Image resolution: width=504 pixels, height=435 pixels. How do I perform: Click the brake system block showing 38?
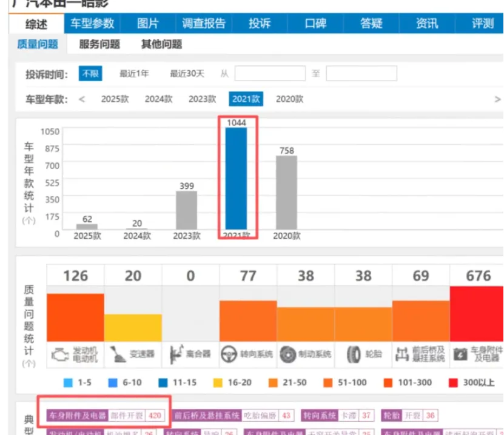coord(306,324)
